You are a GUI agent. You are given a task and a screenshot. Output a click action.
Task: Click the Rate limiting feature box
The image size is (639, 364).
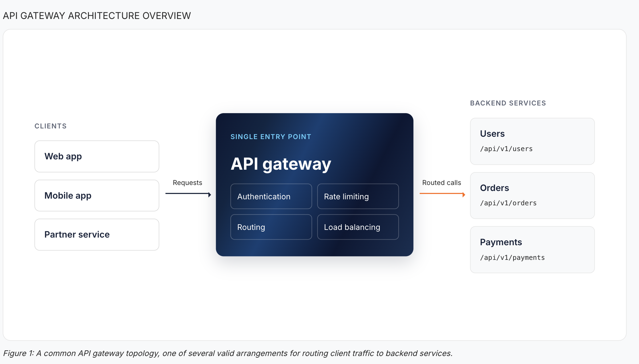coord(358,196)
